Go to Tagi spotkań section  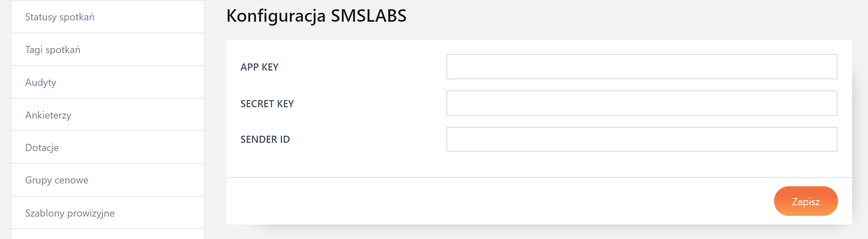tap(53, 50)
